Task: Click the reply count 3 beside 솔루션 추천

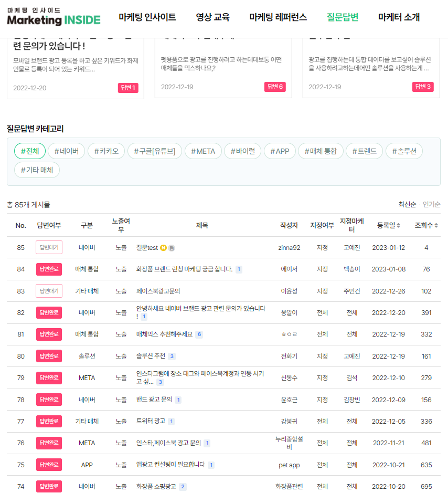Action: [x=172, y=356]
